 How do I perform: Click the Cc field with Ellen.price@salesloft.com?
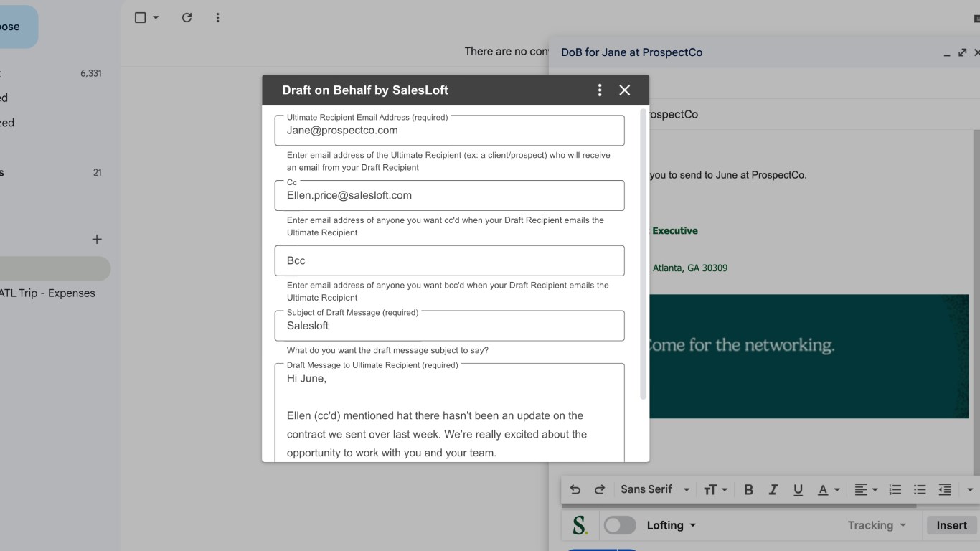[449, 195]
